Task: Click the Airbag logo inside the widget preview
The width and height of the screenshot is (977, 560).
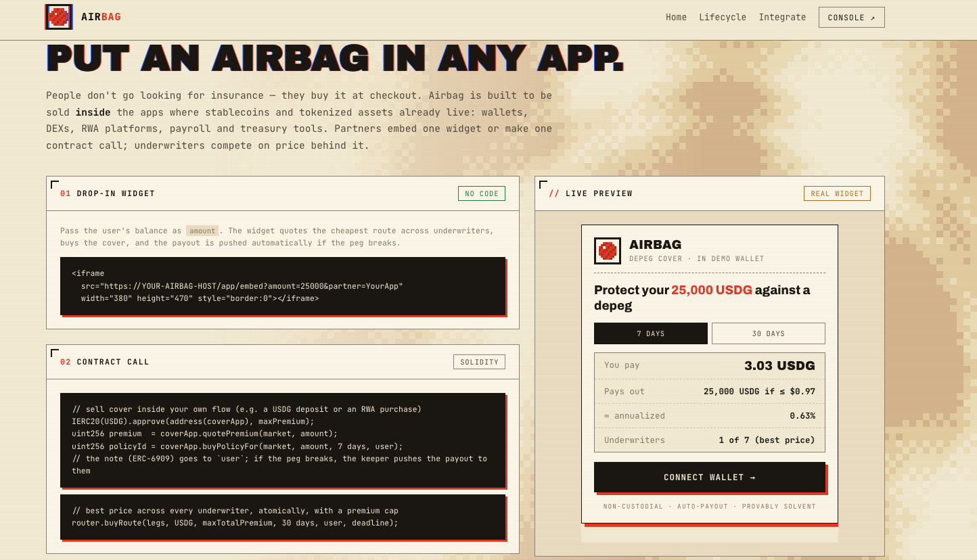Action: point(608,251)
